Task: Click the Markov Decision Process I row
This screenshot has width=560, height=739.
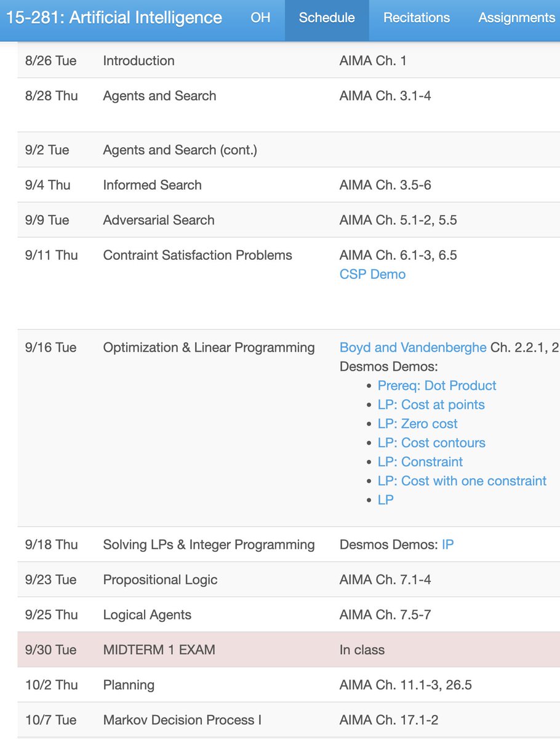Action: (182, 720)
